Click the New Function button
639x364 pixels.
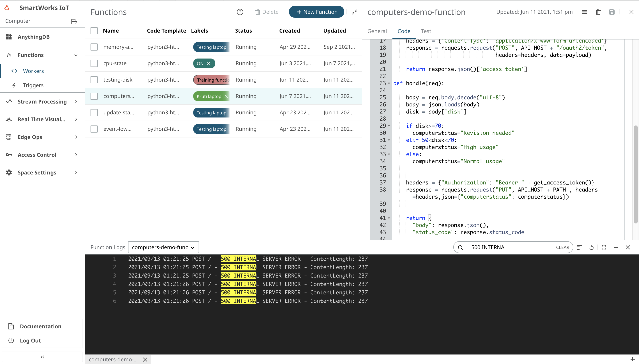tap(316, 12)
